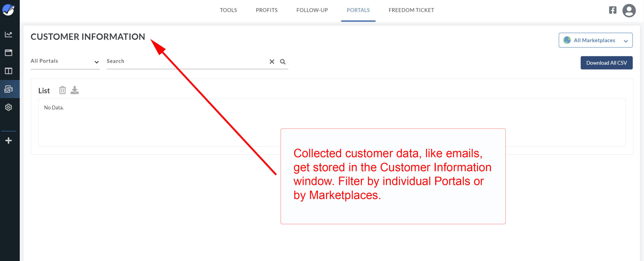The image size is (644, 261).
Task: Click the search magnifier icon
Action: pos(283,61)
